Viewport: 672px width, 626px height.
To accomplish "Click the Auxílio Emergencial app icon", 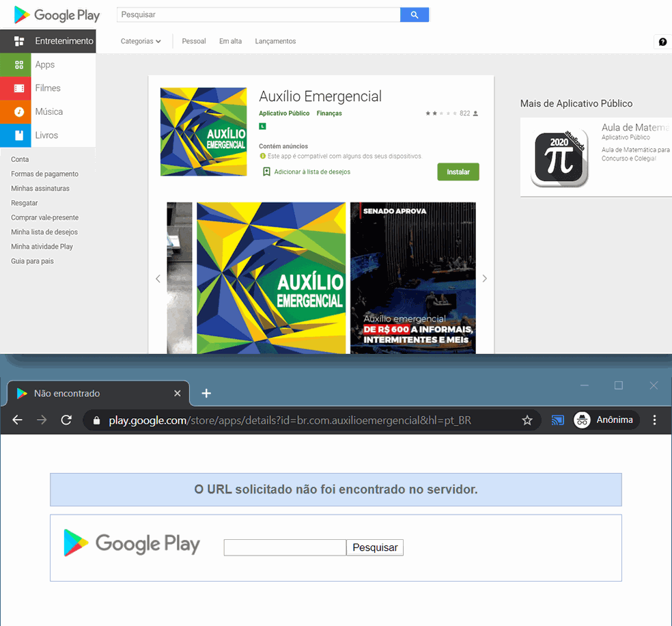I will pos(204,132).
